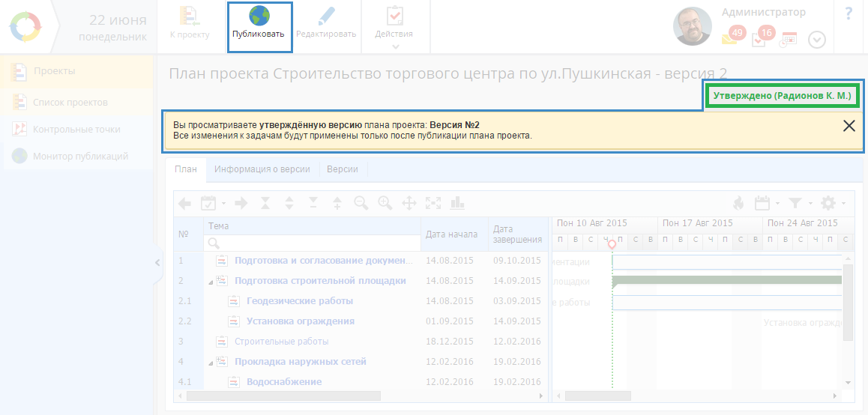Switch to Информация о версии tab
Image resolution: width=868 pixels, height=415 pixels.
[x=262, y=169]
